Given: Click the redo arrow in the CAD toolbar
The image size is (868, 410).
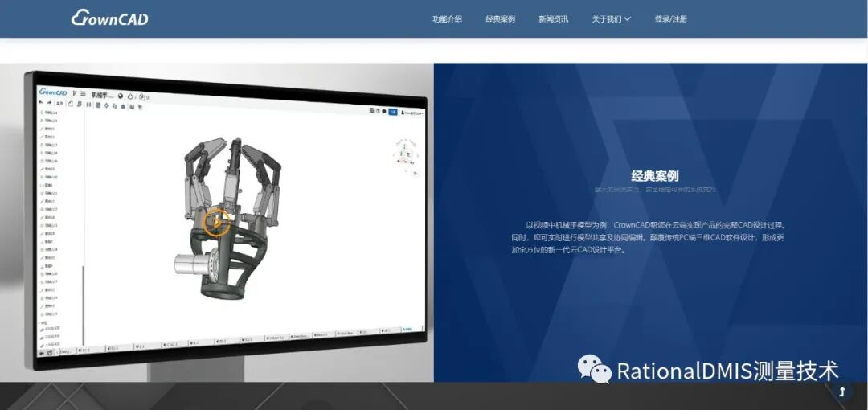Looking at the screenshot, I should [49, 103].
